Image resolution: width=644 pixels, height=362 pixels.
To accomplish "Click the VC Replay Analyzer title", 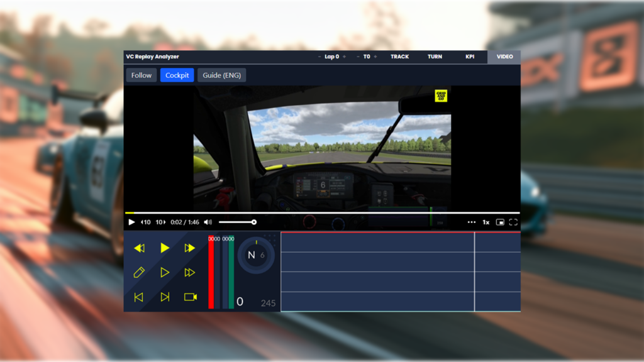I will coord(152,57).
